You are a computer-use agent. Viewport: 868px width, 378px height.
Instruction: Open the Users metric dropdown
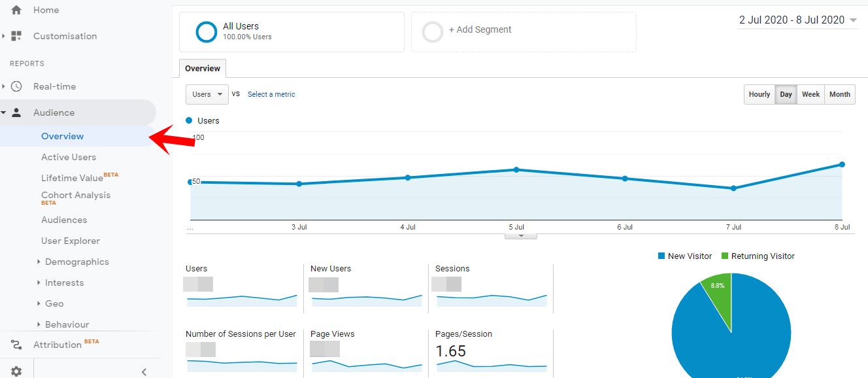(x=207, y=94)
